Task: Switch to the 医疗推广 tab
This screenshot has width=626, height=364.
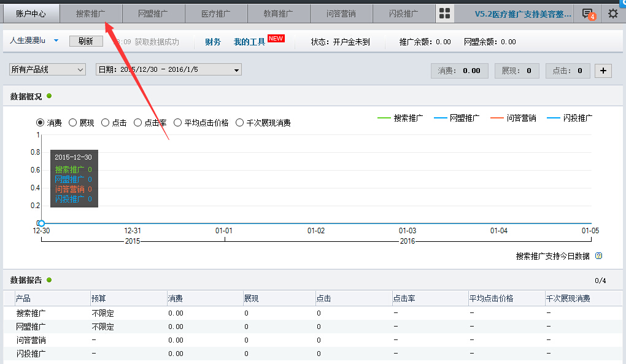Action: [215, 14]
